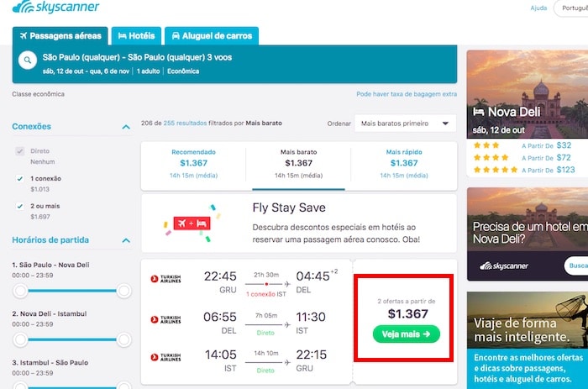The width and height of the screenshot is (588, 389).
Task: Uncheck the 2 ou mais checkbox
Action: [x=20, y=206]
